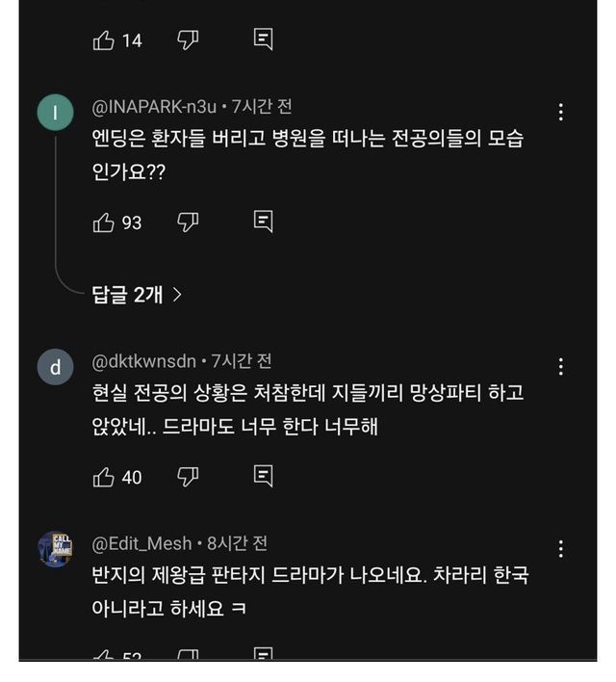This screenshot has height=682, width=616.
Task: Reply to the top comment with 14 likes
Action: click(263, 39)
